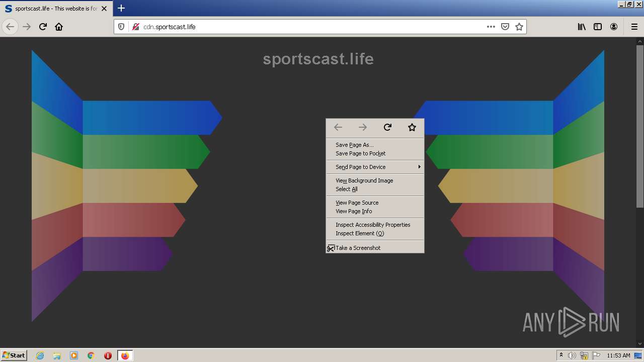Click the 11:53 AM taskbar clock

coord(618,355)
